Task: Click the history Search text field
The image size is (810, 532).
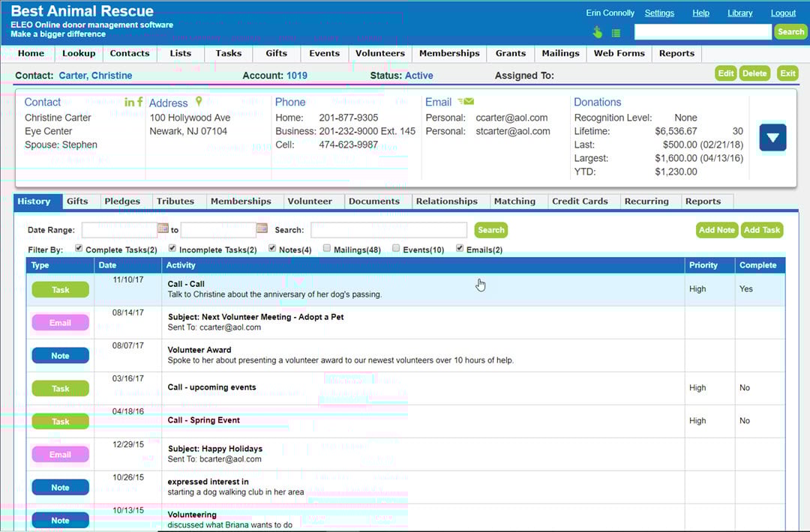Action: 388,230
